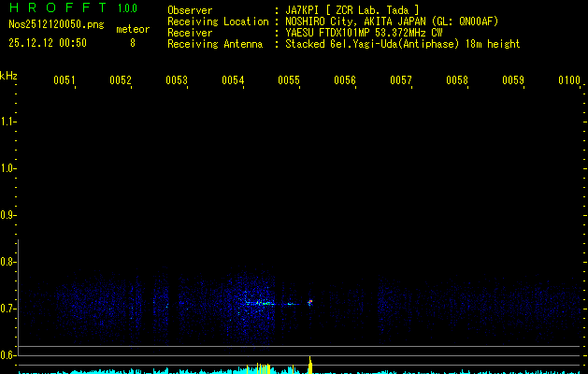This screenshot has width=588, height=374.
Task: Click the meteor count value 8
Action: click(133, 43)
